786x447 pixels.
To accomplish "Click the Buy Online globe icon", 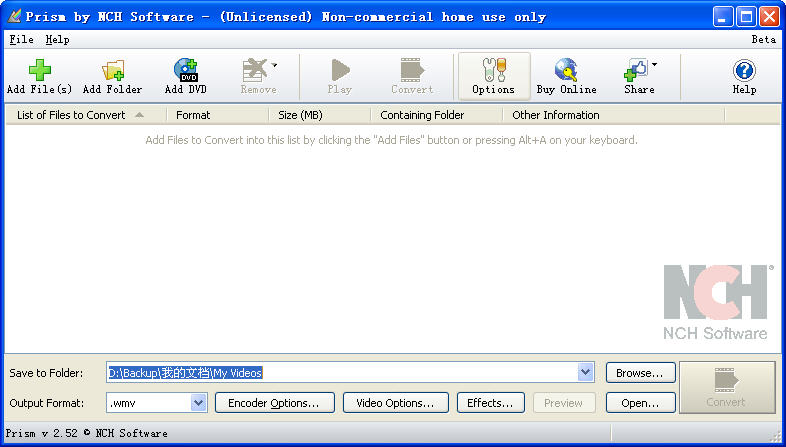I will [566, 70].
